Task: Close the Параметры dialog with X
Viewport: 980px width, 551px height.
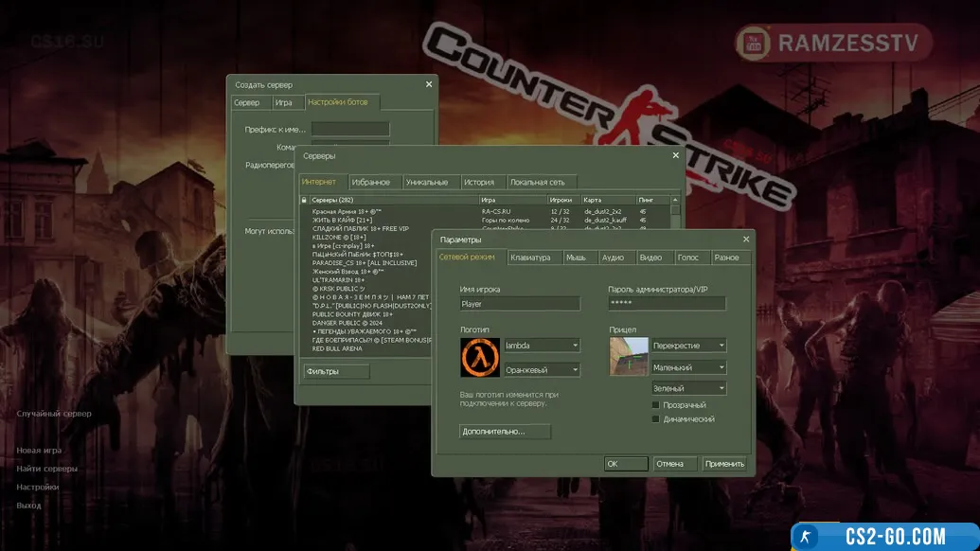Action: 746,240
